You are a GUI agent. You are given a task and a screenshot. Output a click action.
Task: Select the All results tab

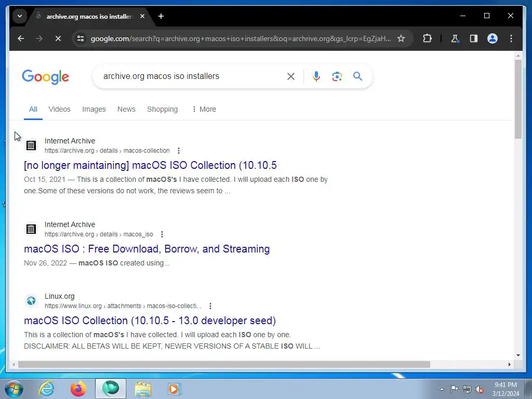pos(33,109)
